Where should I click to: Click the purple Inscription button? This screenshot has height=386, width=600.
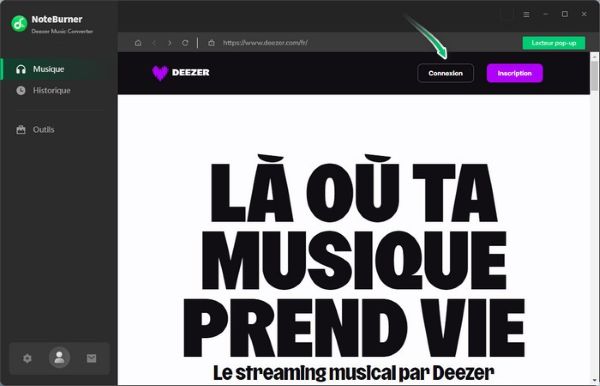point(515,73)
